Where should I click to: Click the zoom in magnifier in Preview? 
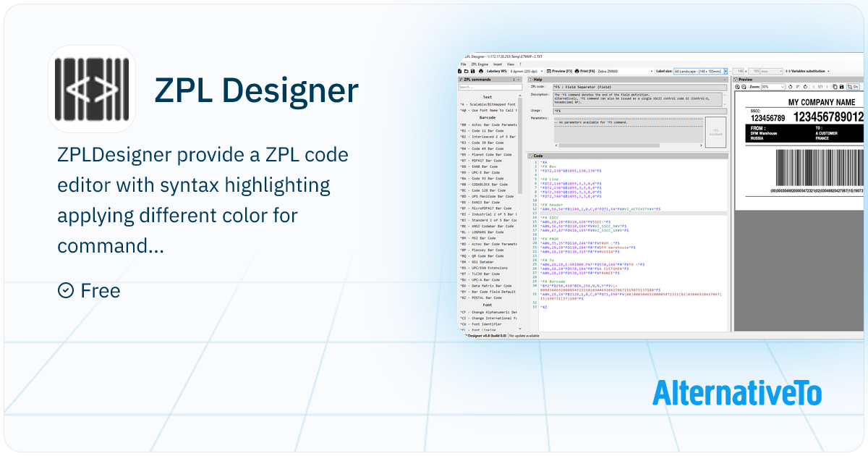pos(737,87)
